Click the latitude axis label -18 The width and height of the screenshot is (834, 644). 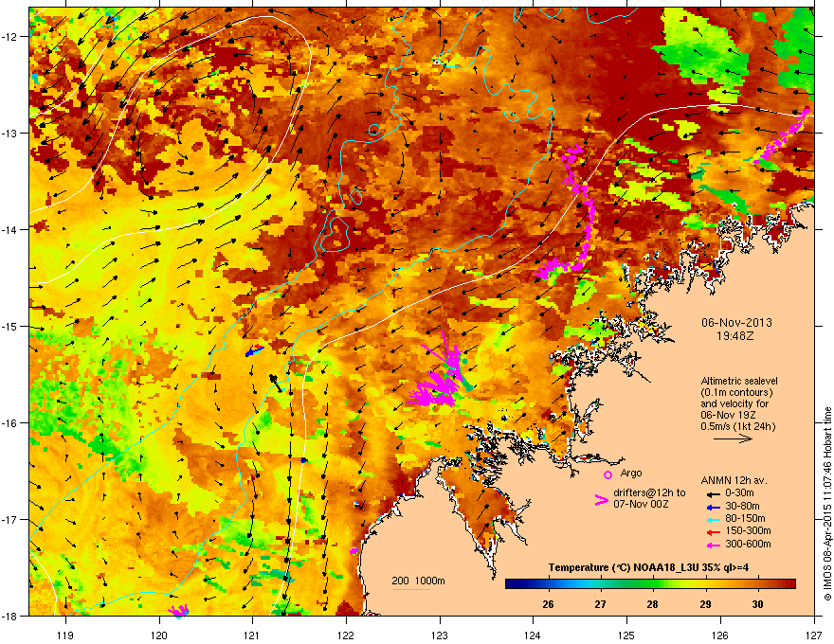10,616
